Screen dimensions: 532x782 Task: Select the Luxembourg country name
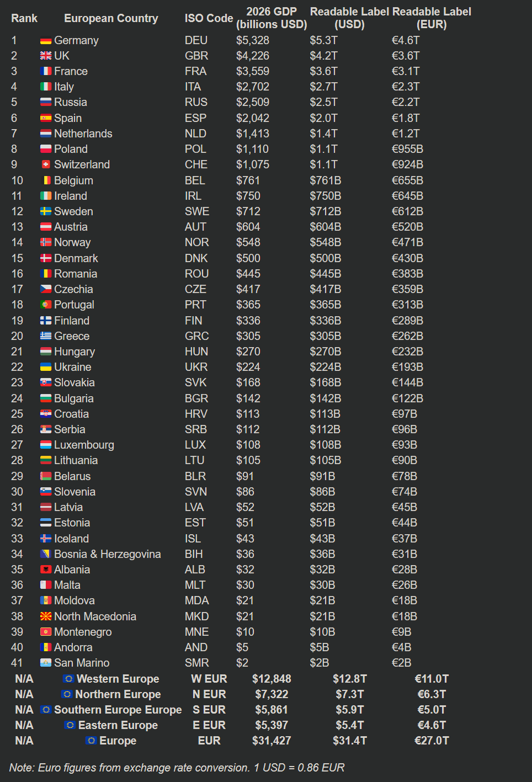coord(84,445)
